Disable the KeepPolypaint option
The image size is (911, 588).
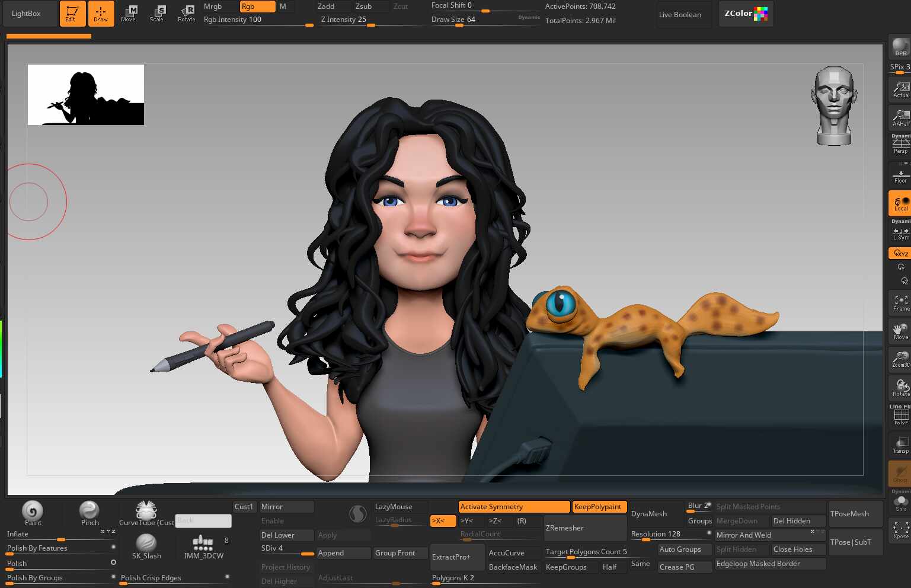(599, 507)
